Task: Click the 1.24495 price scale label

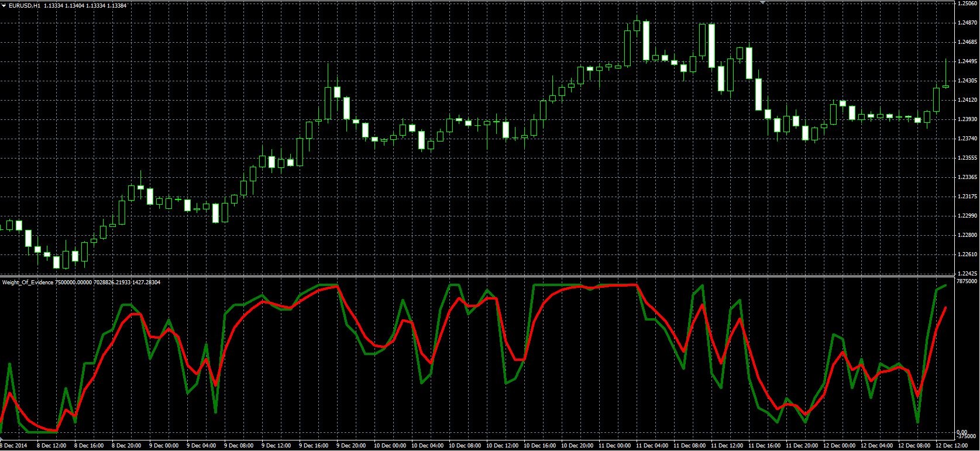Action: [968, 61]
